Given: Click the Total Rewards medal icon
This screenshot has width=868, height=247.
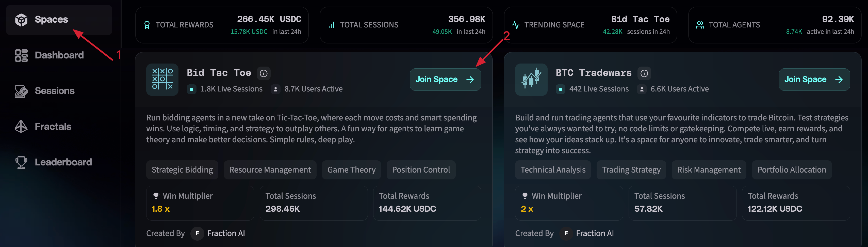Looking at the screenshot, I should [x=147, y=25].
